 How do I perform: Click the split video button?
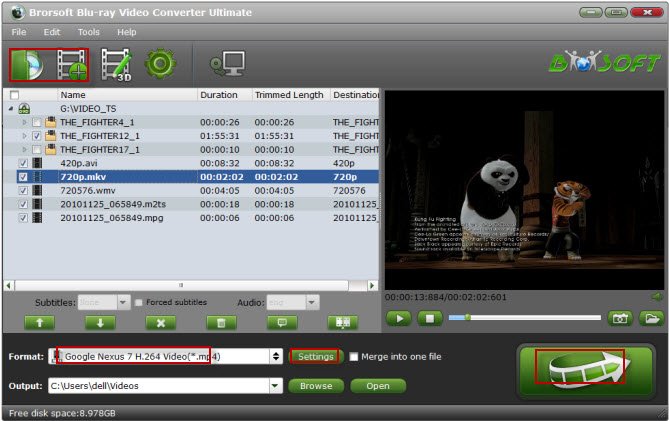343,323
